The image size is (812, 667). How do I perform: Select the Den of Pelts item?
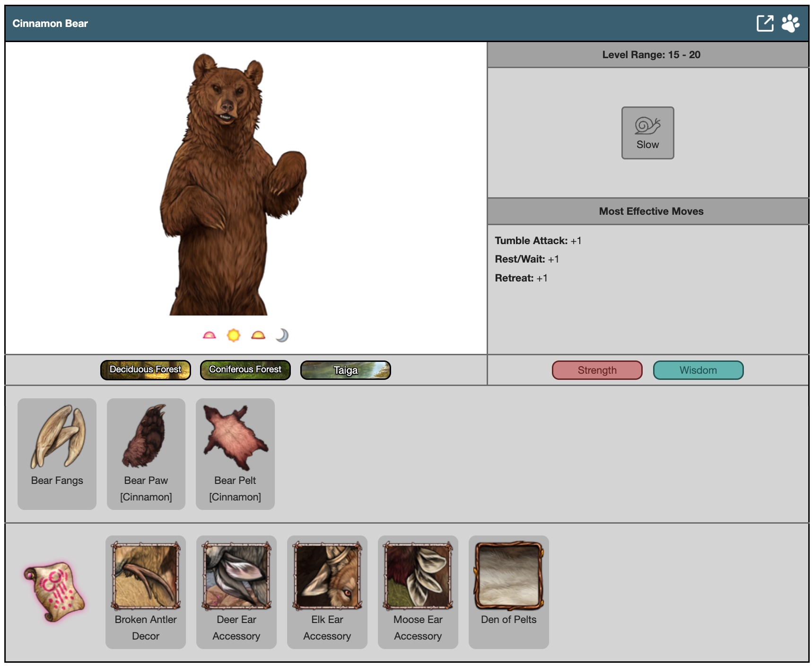[509, 591]
